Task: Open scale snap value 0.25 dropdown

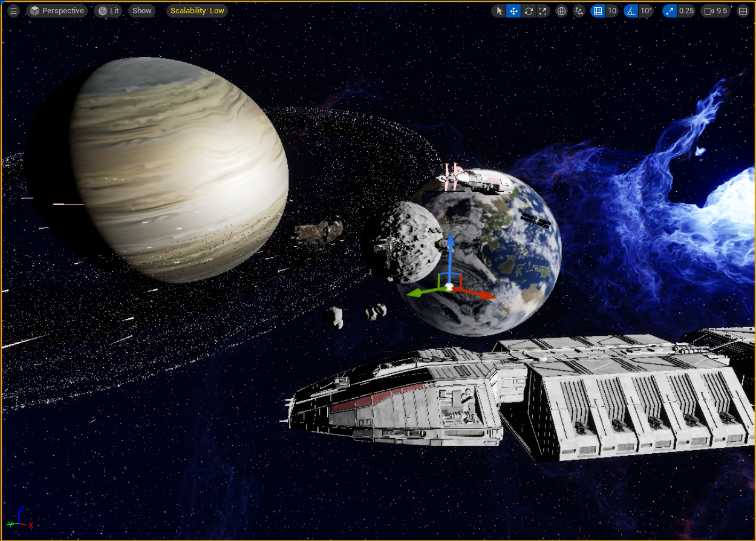Action: 686,11
